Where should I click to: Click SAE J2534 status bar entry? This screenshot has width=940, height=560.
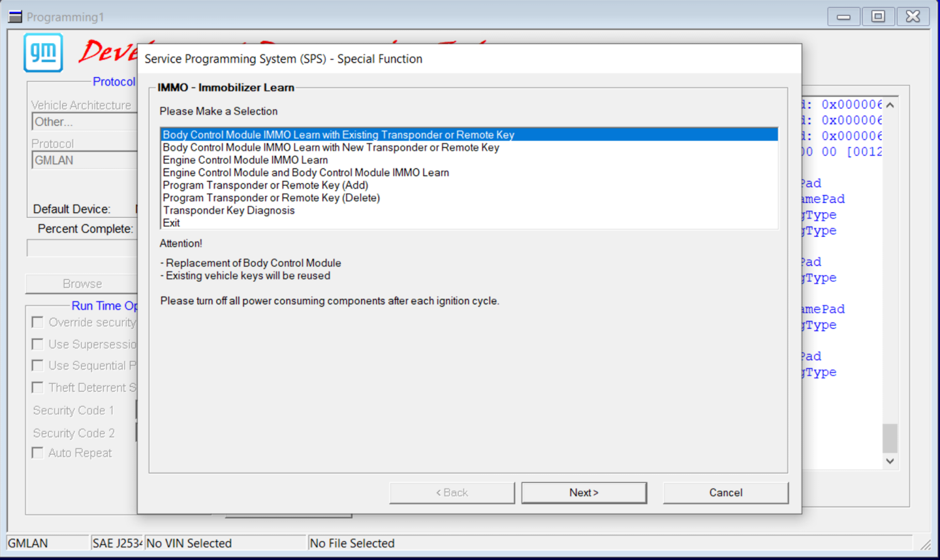(x=117, y=543)
